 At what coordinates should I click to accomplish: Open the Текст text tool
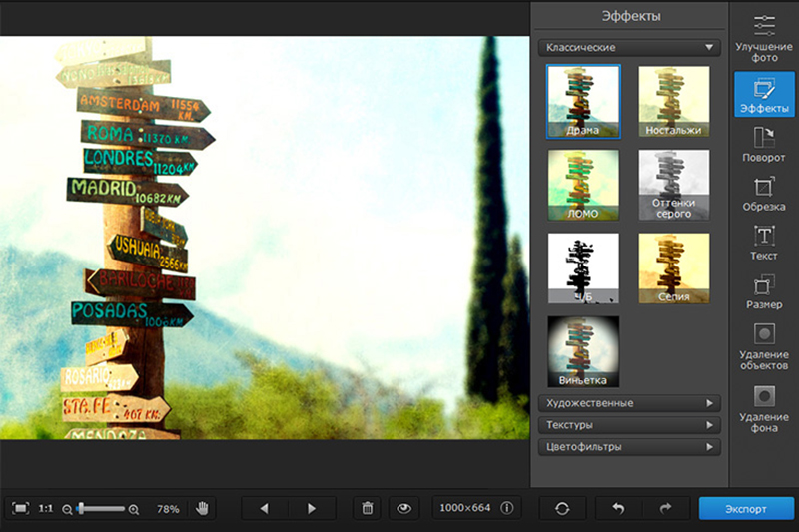pyautogui.click(x=764, y=242)
